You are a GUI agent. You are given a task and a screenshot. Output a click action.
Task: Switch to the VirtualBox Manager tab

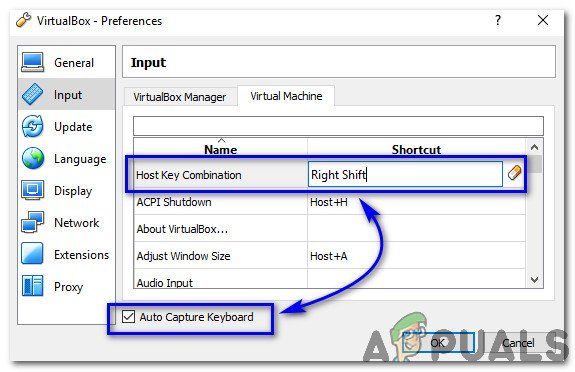coord(180,97)
